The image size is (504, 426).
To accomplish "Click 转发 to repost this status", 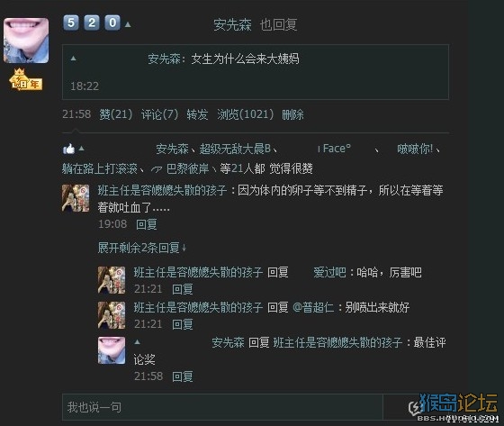I will (x=197, y=114).
